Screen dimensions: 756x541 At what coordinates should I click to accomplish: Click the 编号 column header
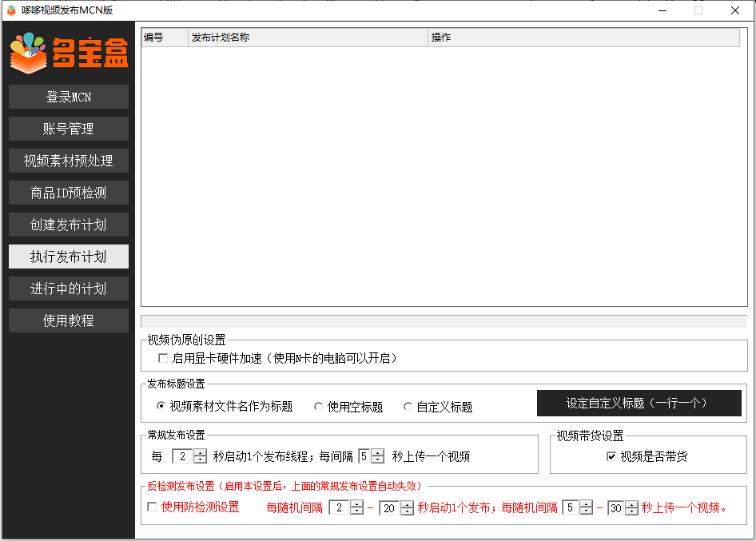coord(165,37)
